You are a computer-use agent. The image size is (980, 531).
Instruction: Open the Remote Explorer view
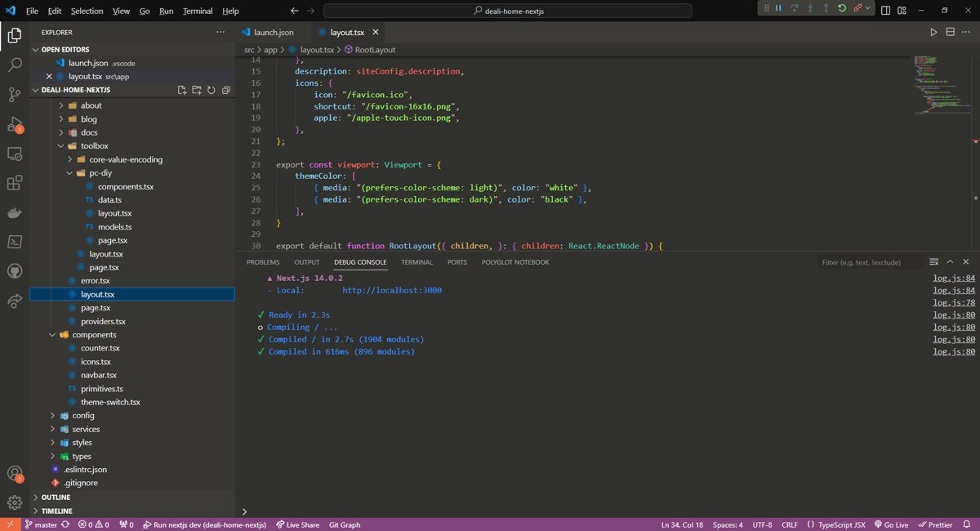15,154
